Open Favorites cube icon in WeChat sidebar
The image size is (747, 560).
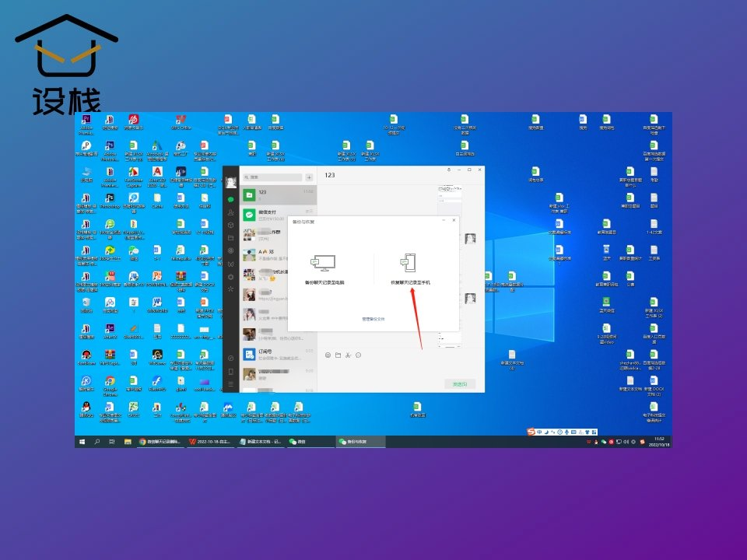[230, 225]
